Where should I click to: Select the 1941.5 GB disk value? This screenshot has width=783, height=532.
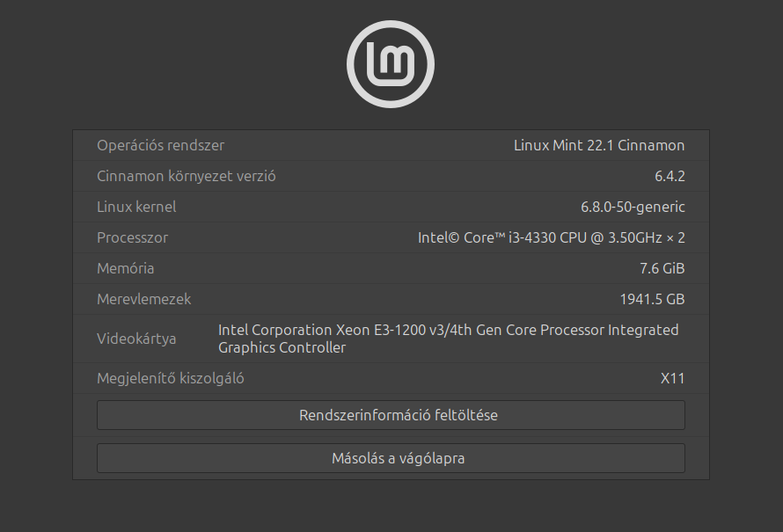pos(652,299)
